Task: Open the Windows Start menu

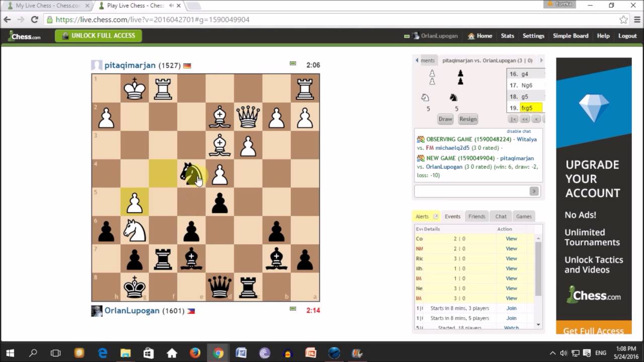Action: 10,353
